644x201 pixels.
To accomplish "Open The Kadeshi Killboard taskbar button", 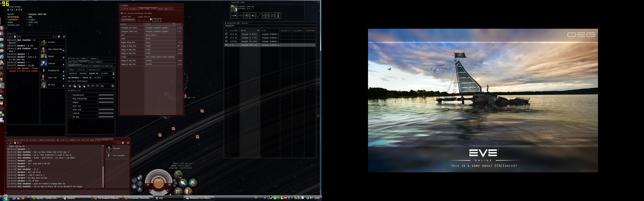I will click(107, 198).
